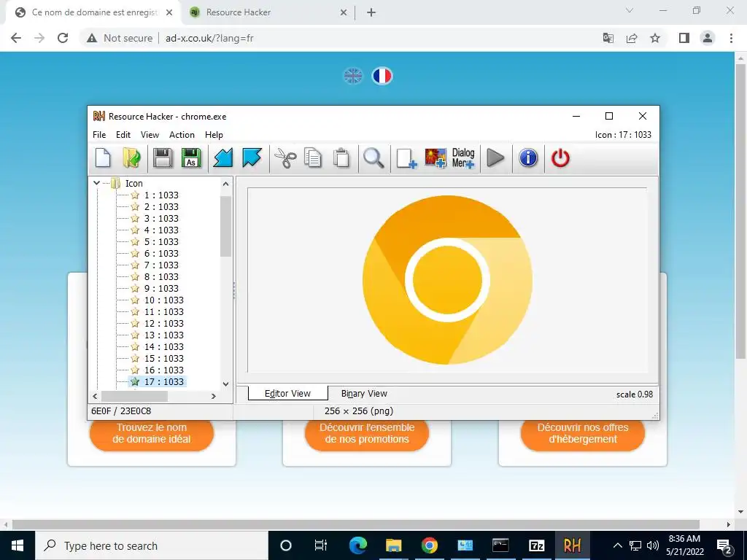Click the red power exit icon
This screenshot has height=560, width=747.
(560, 158)
